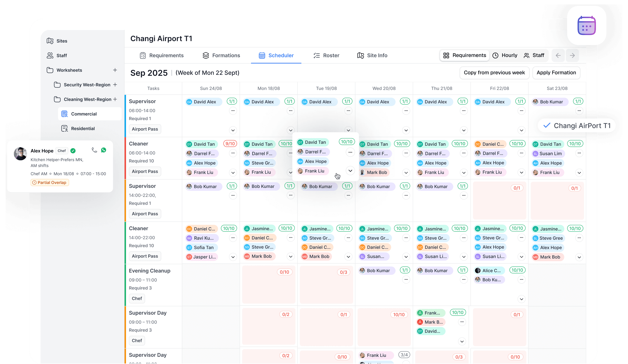Expand Cleaner morning Sun 24/08 staff list
Viewport: 628px width, 364px height.
[233, 173]
